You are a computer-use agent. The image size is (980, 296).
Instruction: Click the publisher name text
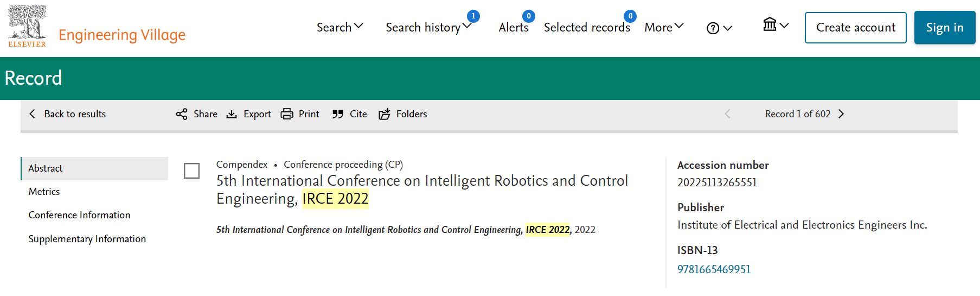[802, 225]
